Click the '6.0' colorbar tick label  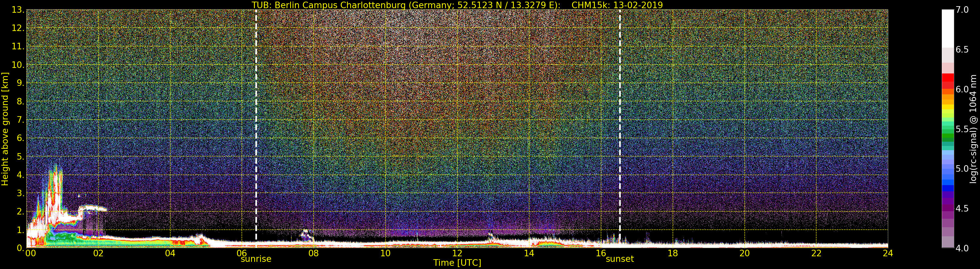(x=962, y=89)
